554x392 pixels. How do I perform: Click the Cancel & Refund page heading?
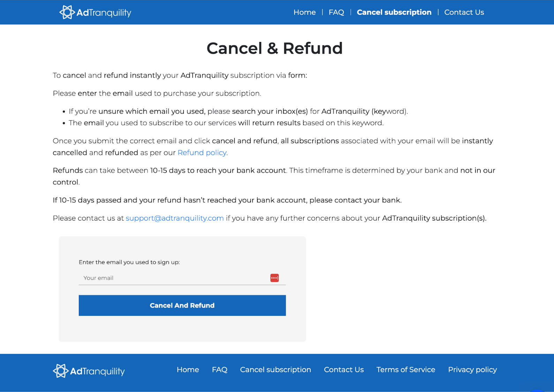tap(275, 48)
